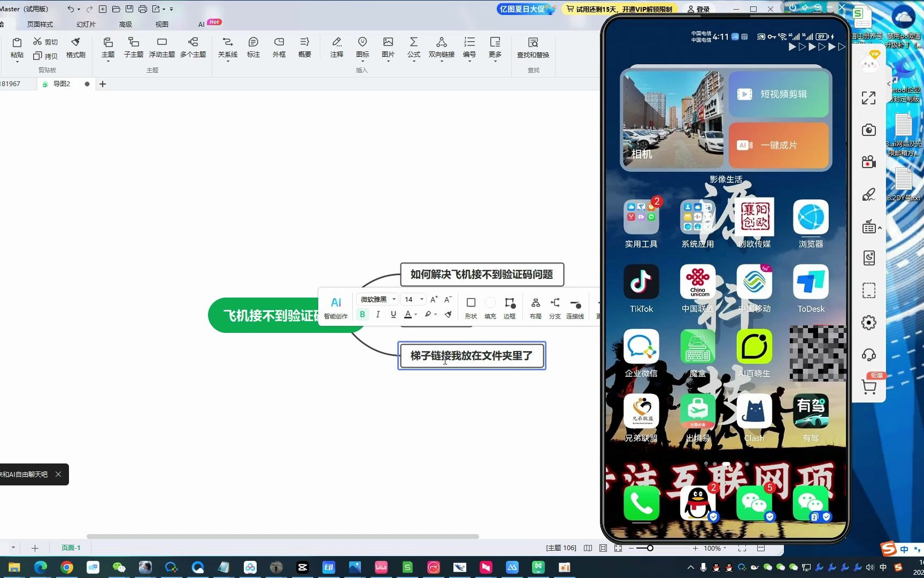Viewport: 924px width, 578px height.
Task: Activate the Format Painter (格式刷)
Action: pyautogui.click(x=75, y=47)
